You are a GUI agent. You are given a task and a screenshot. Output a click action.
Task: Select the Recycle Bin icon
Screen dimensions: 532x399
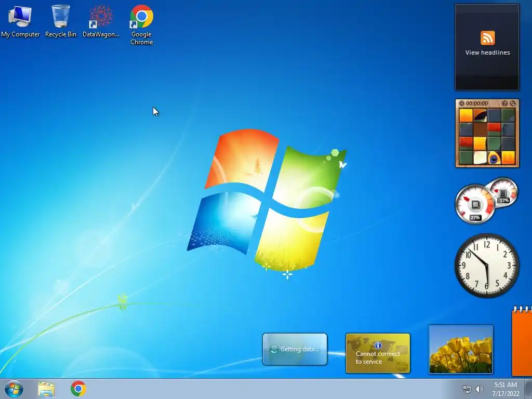pyautogui.click(x=61, y=21)
